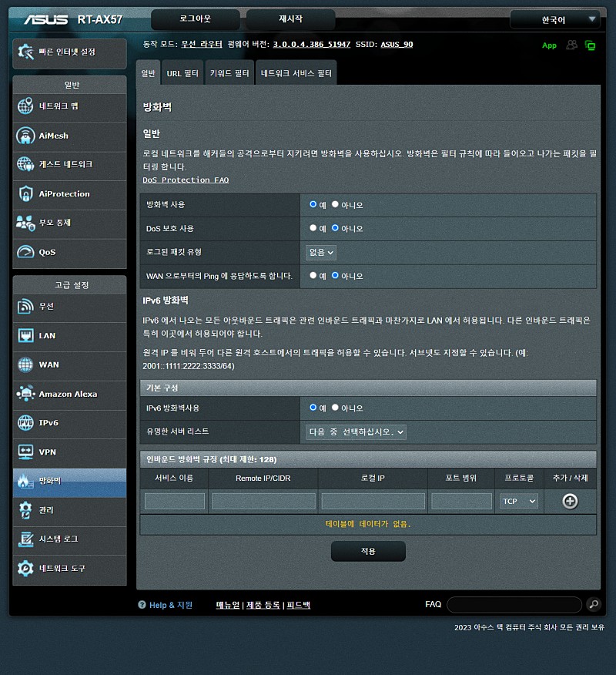Open the TCP protocol dropdown
Viewport: 616px width, 675px height.
(519, 501)
